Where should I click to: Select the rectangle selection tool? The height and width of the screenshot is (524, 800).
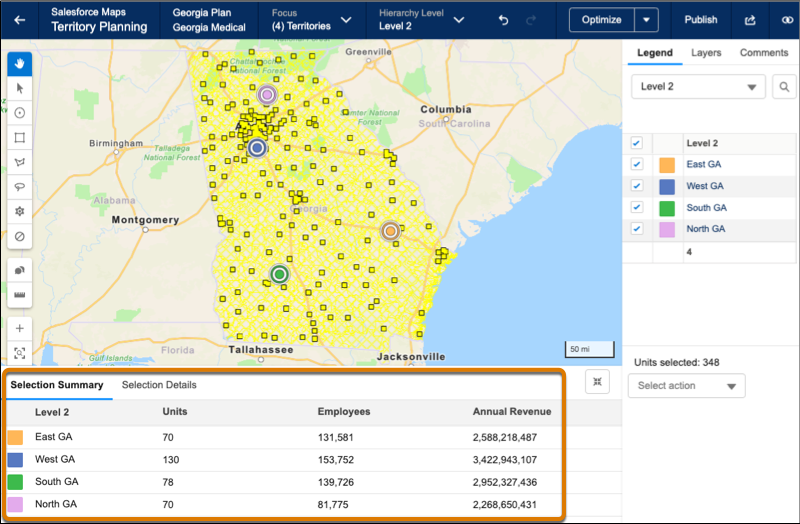(x=19, y=137)
